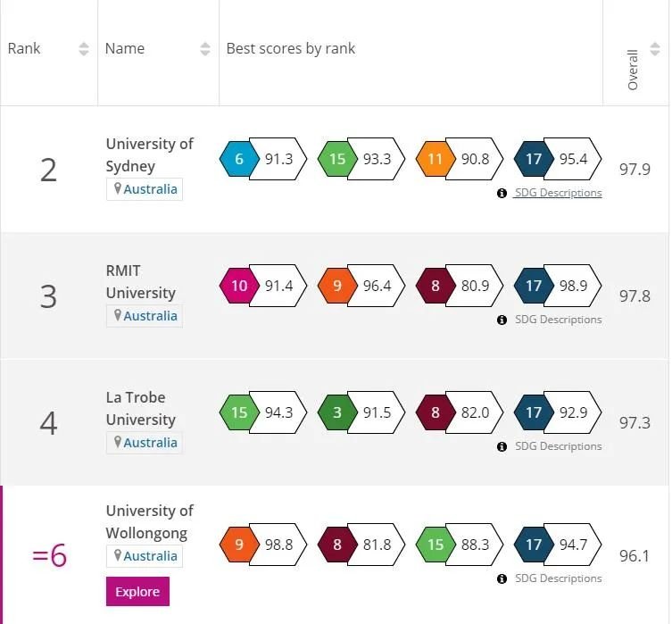Open the Australia location tag under RMIT University

[x=145, y=316]
